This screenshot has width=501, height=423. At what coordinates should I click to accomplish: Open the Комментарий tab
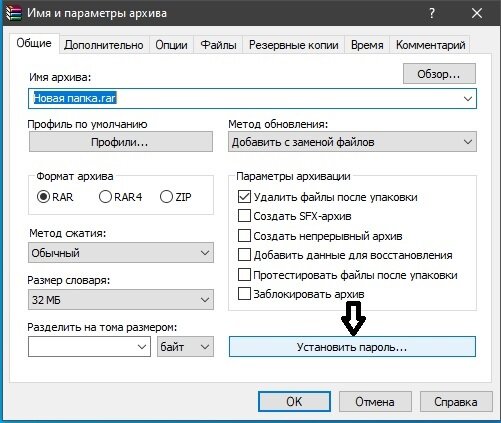[431, 45]
